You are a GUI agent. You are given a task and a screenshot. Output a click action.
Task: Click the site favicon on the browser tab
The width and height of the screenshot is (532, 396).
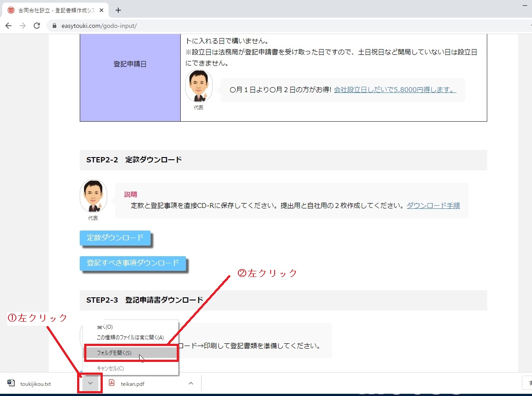[11, 10]
